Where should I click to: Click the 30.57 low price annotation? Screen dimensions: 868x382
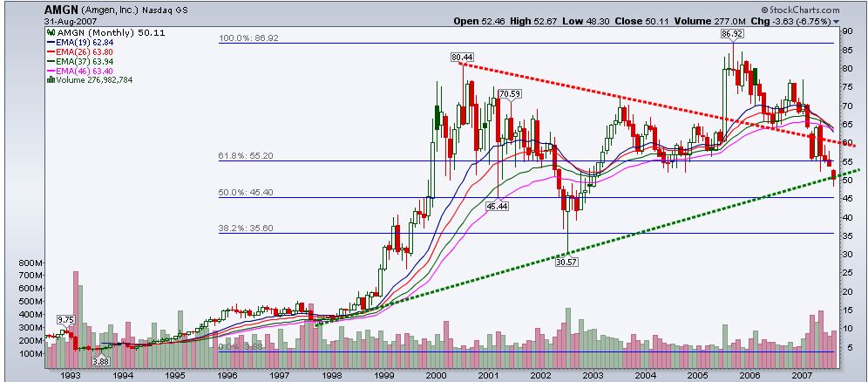point(566,262)
